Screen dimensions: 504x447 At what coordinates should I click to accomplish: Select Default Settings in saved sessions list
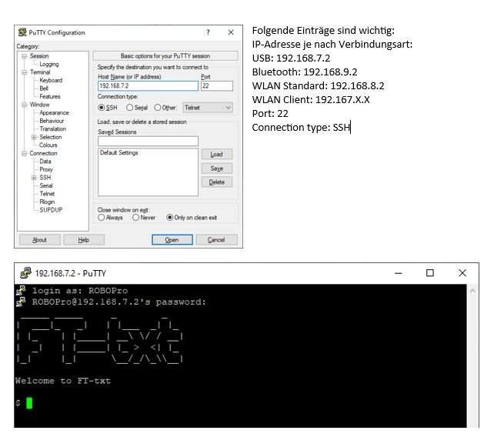pyautogui.click(x=119, y=152)
